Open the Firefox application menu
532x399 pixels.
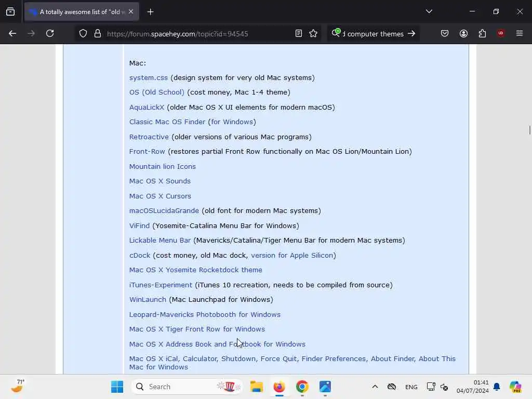coord(520,33)
